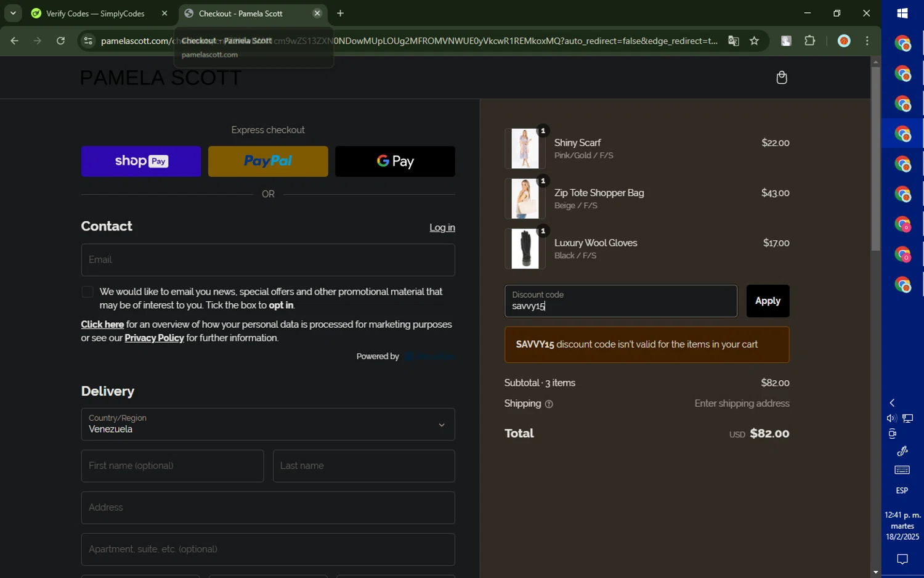
Task: Reload the page with the refresh icon
Action: [x=60, y=41]
